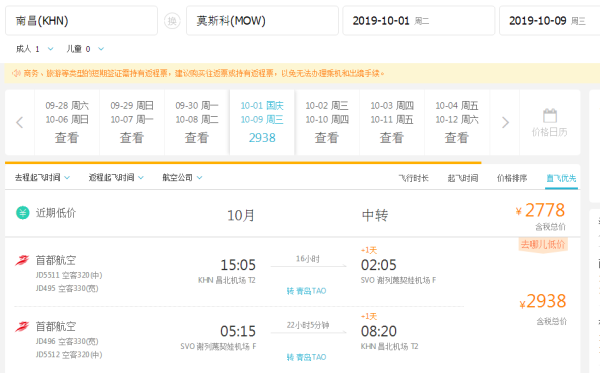
Task: Click the return arrival time 08:20
Action: (379, 331)
